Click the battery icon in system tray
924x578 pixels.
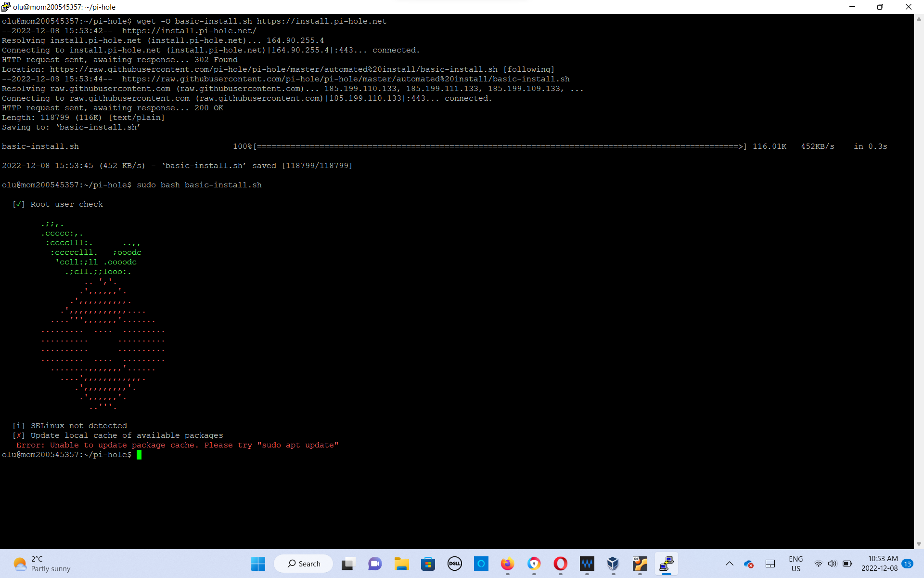click(x=847, y=565)
